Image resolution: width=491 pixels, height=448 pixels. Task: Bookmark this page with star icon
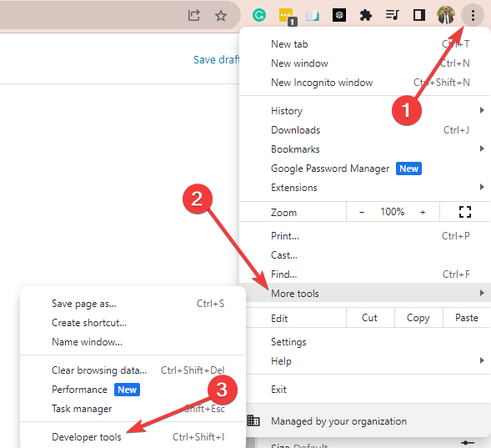coord(221,15)
